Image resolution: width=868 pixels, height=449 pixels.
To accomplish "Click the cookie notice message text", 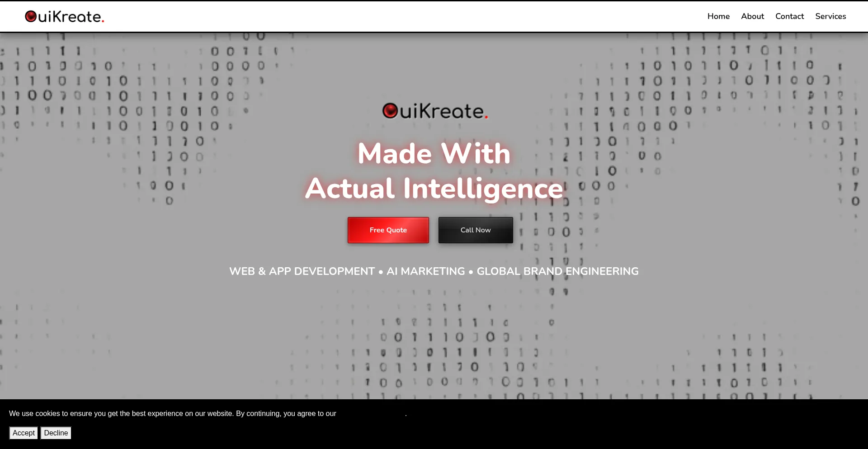I will pos(172,413).
